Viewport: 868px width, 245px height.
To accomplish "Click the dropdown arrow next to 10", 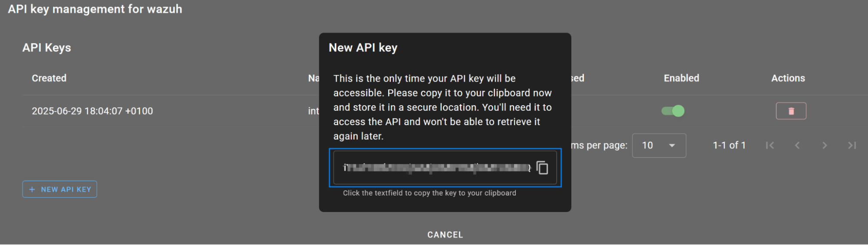I will pos(672,146).
